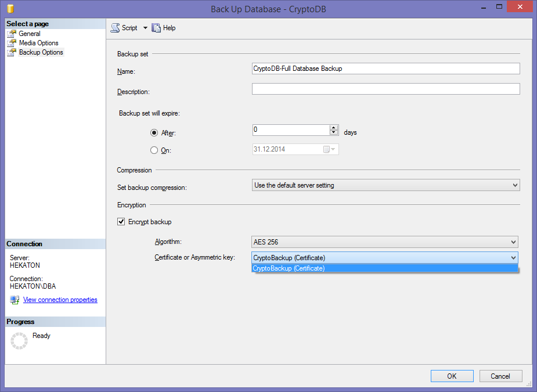537x392 pixels.
Task: Increase days with spinner up arrow
Action: tap(334, 127)
